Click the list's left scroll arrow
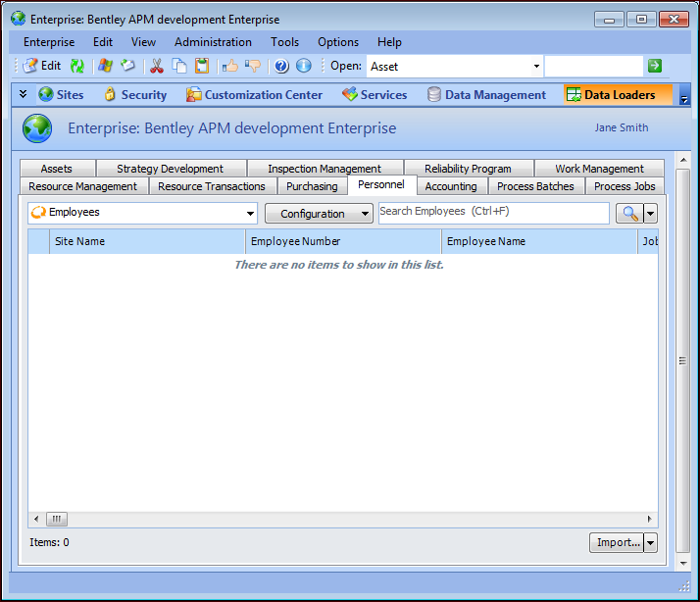Viewport: 700px width, 602px height. point(36,519)
